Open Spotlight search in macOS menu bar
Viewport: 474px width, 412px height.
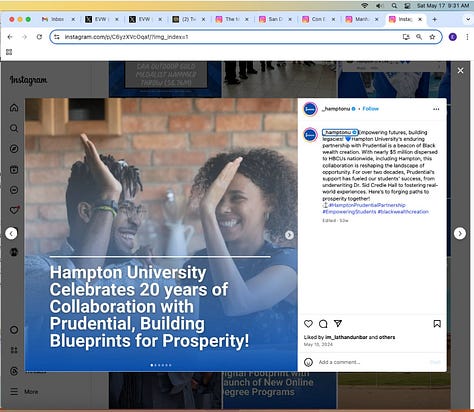pos(394,6)
